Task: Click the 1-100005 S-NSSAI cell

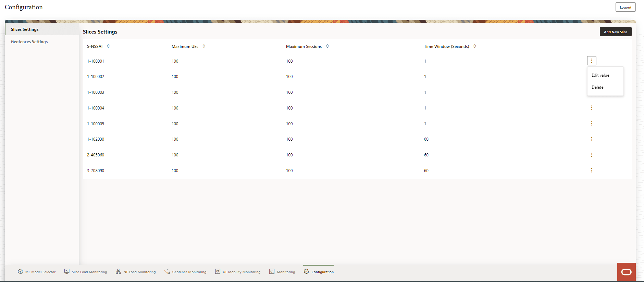Action: [96, 124]
